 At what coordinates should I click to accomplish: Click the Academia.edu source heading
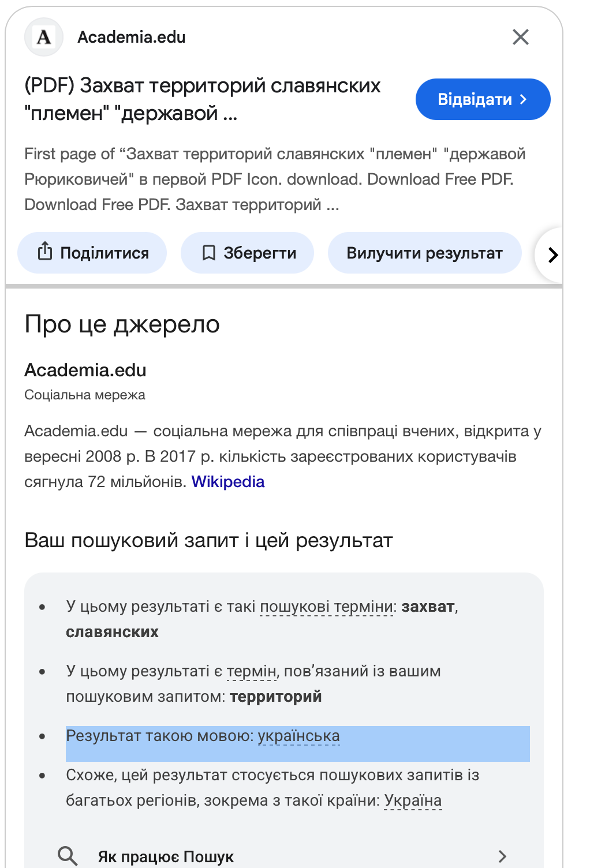[x=85, y=370]
